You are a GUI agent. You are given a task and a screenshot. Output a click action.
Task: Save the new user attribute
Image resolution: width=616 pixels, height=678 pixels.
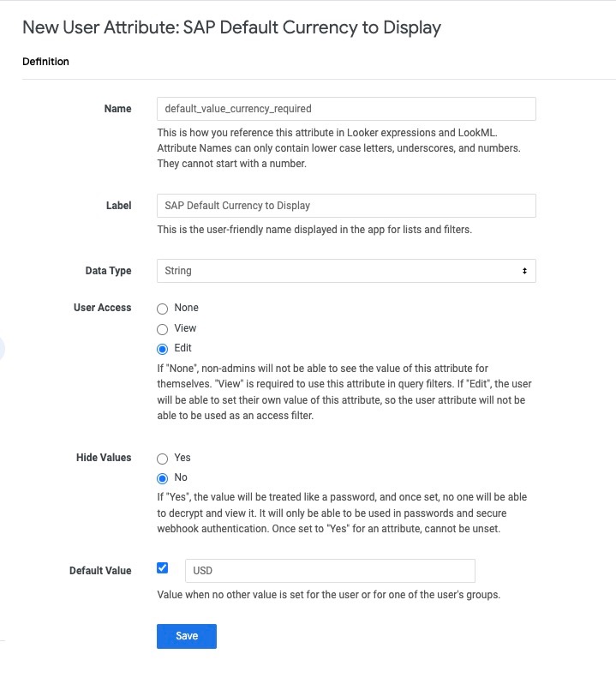(x=187, y=636)
